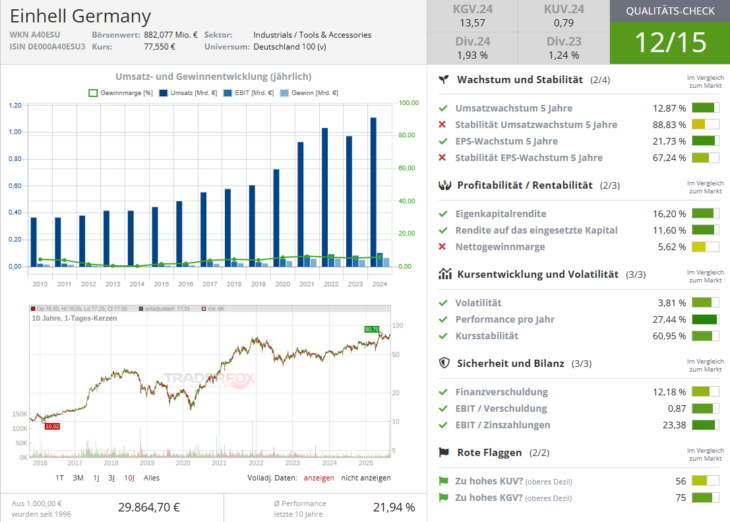Click the KGV.24 metric tile
Viewport: 730px width, 522px height.
click(472, 16)
